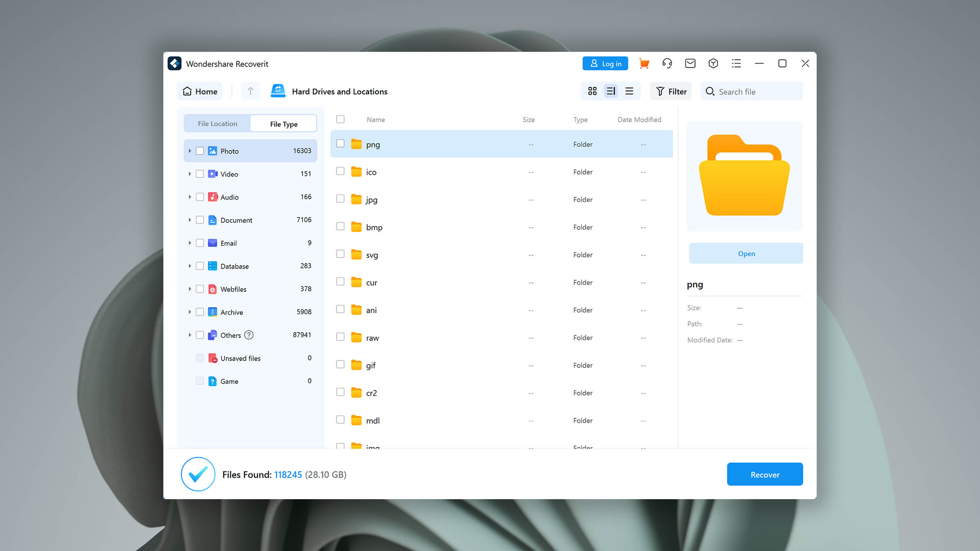980x551 pixels.
Task: Expand the Email category tree
Action: (190, 243)
